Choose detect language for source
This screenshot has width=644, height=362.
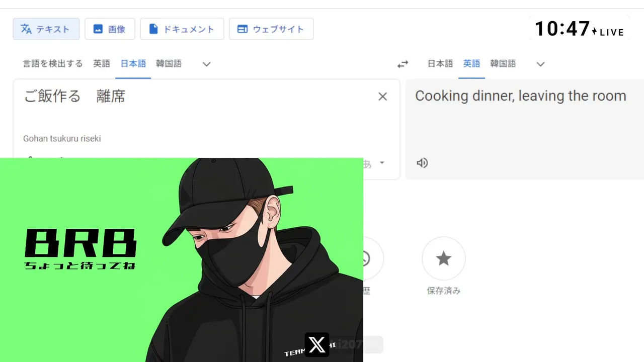[x=53, y=64]
